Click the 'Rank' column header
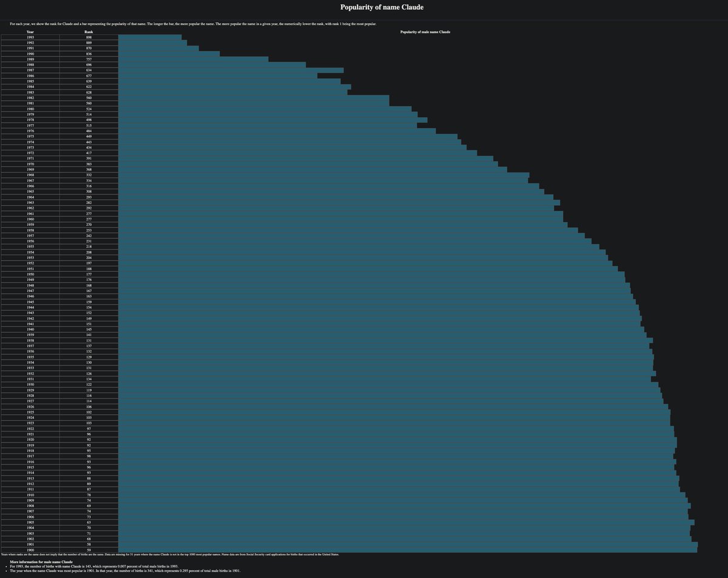 click(89, 32)
